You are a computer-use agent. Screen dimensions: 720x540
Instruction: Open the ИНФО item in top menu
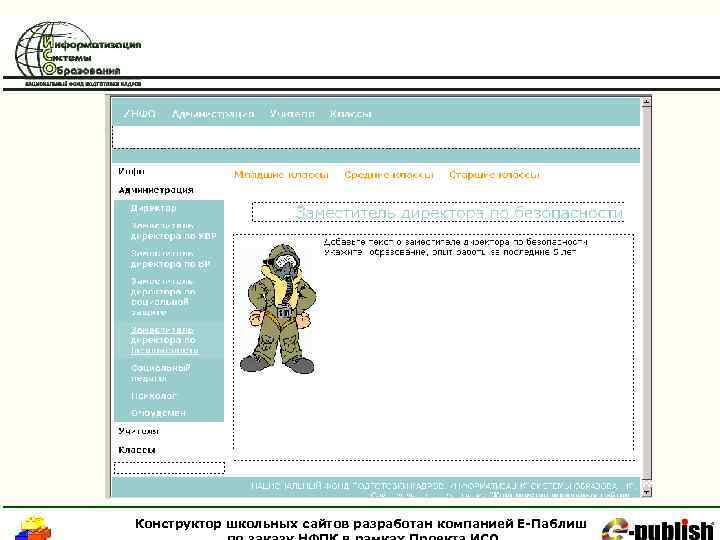(140, 114)
